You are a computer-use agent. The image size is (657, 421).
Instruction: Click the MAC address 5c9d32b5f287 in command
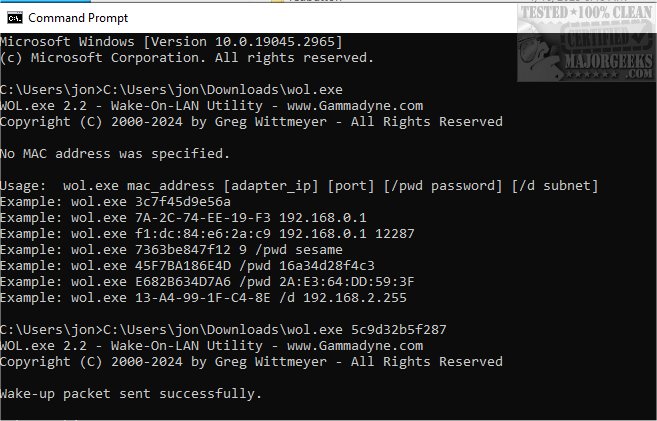398,329
